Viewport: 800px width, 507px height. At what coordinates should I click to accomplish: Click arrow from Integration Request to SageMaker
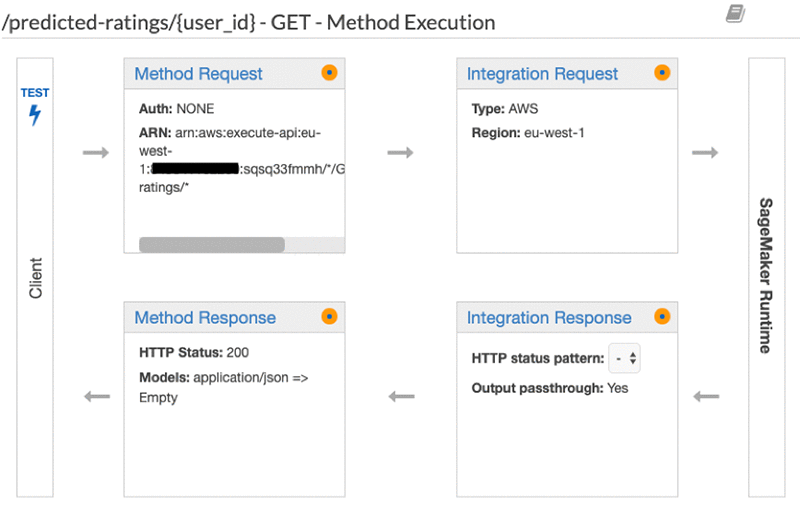pyautogui.click(x=706, y=152)
